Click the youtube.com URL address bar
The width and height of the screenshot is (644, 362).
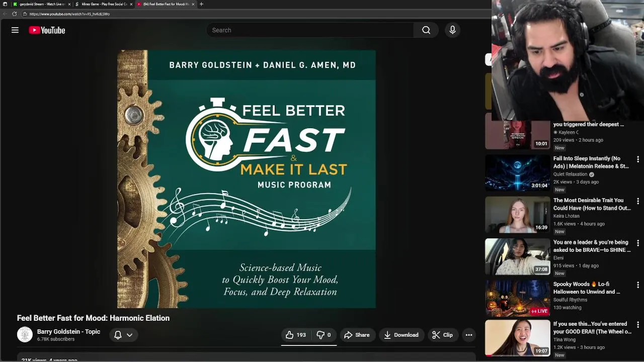tap(257, 14)
